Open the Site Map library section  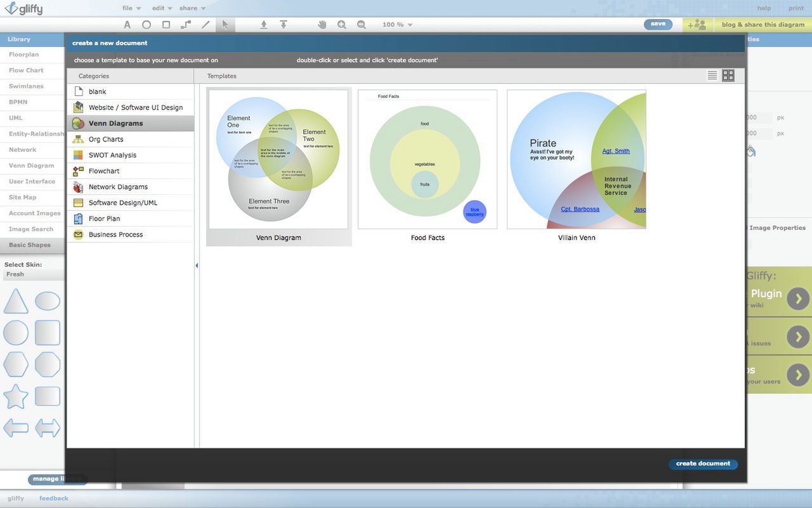click(x=32, y=197)
